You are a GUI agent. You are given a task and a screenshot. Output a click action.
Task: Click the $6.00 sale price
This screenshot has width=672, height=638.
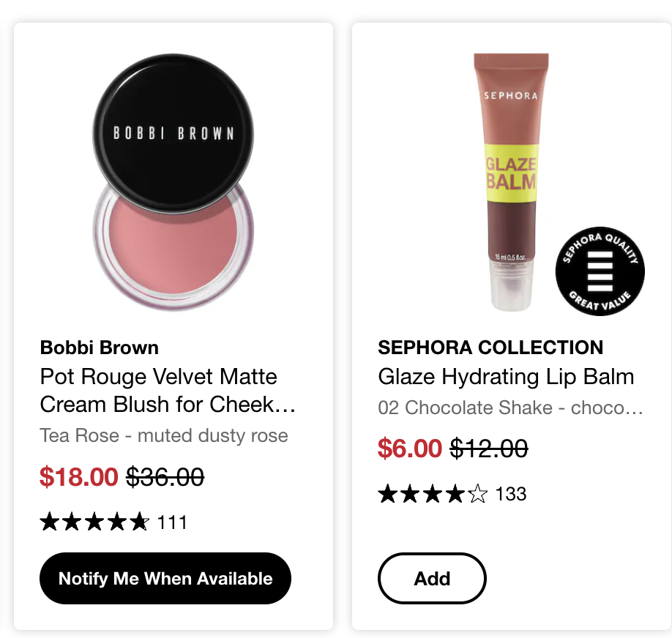pos(410,449)
